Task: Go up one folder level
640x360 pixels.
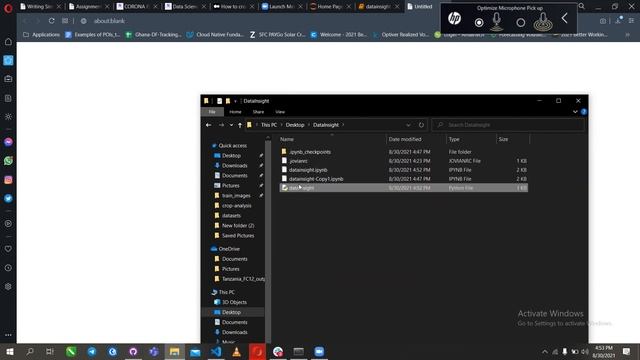Action: (240, 125)
